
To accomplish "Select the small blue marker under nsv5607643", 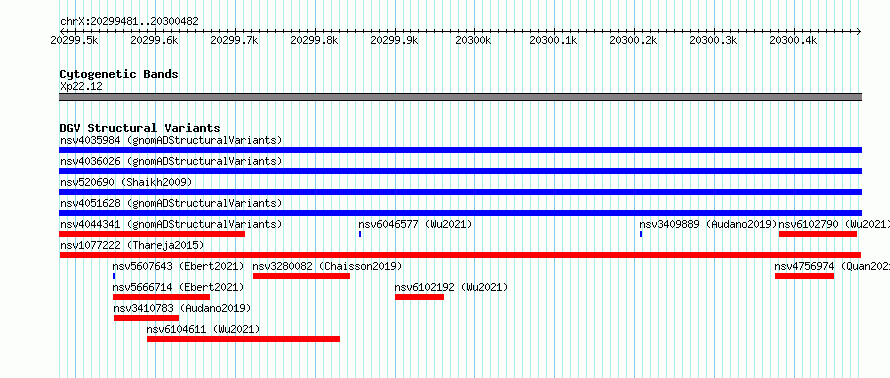I will [x=114, y=276].
